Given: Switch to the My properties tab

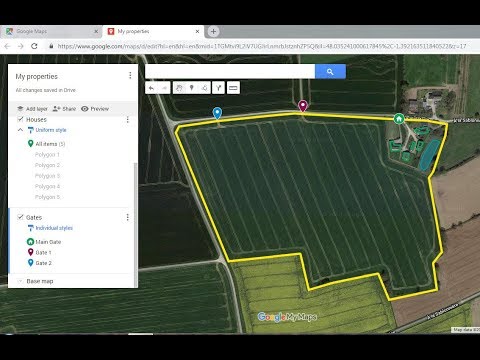Looking at the screenshot, I should [153, 31].
